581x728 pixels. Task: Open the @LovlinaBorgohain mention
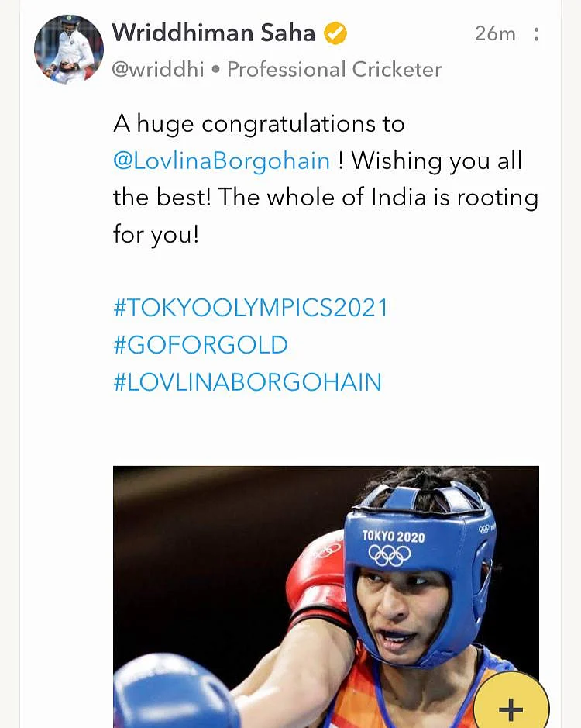(222, 161)
